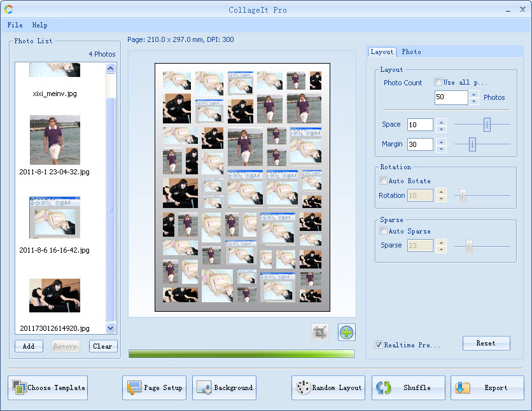Click the Space slider handle

pyautogui.click(x=487, y=125)
